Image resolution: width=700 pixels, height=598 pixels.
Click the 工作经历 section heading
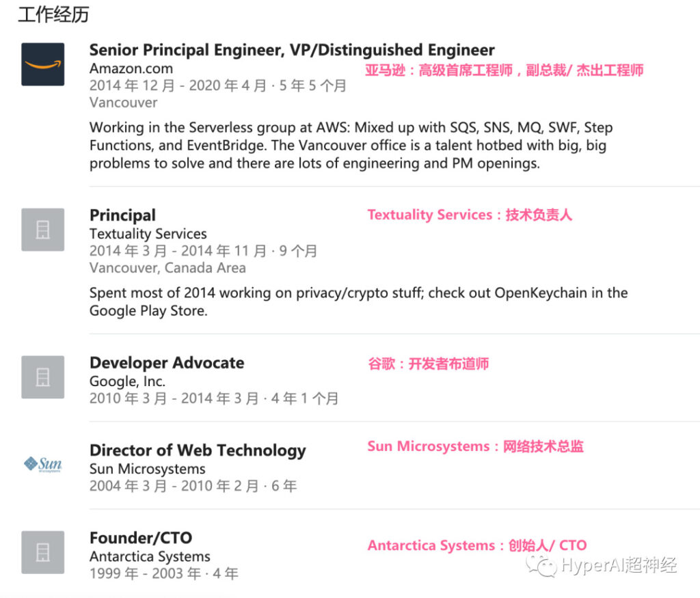[x=53, y=14]
